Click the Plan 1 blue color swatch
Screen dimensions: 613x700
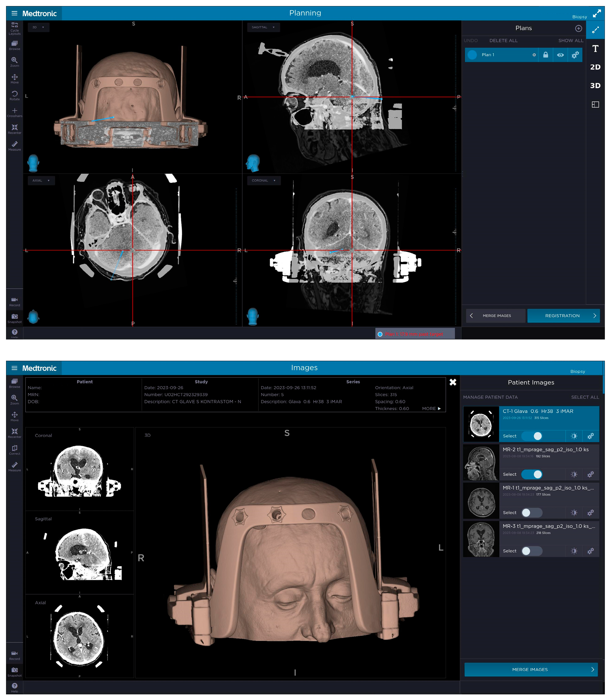point(472,55)
